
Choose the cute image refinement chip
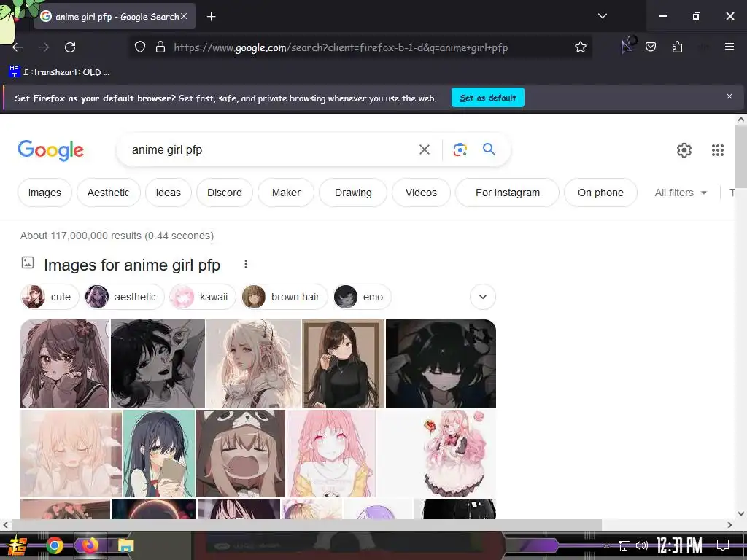click(50, 297)
